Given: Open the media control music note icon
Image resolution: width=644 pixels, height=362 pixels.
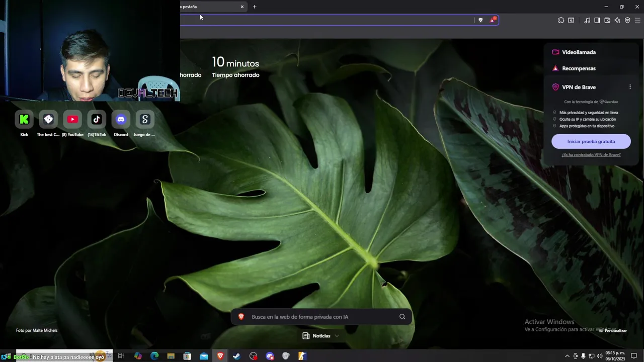Looking at the screenshot, I should pos(587,20).
